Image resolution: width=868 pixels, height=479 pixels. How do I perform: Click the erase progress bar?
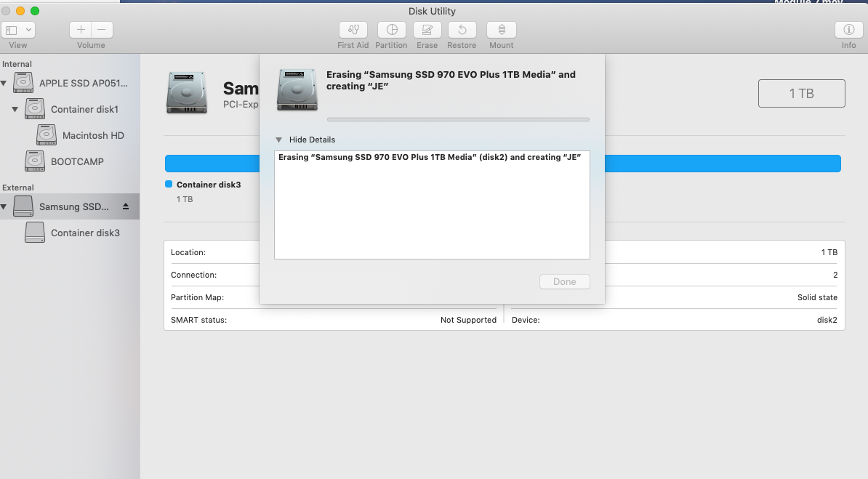[x=459, y=119]
